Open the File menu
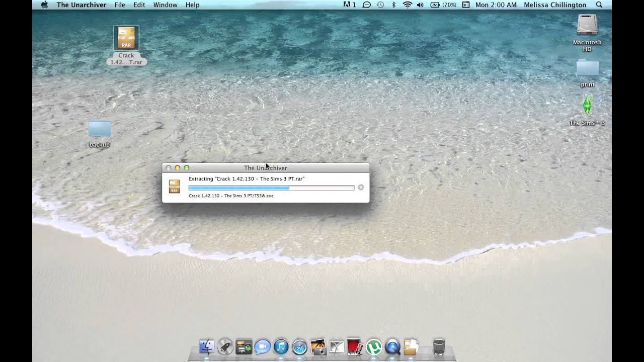Viewport: 644px width, 362px height. (120, 5)
